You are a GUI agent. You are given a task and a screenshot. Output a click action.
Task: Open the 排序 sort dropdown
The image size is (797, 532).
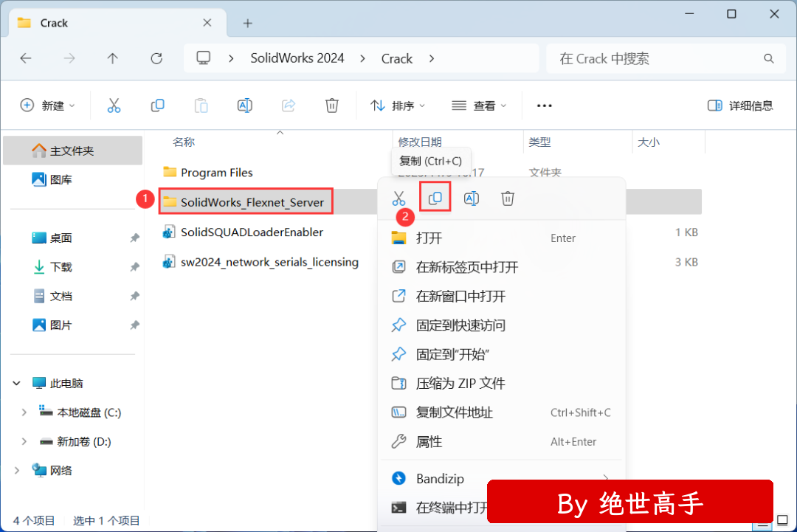click(398, 106)
